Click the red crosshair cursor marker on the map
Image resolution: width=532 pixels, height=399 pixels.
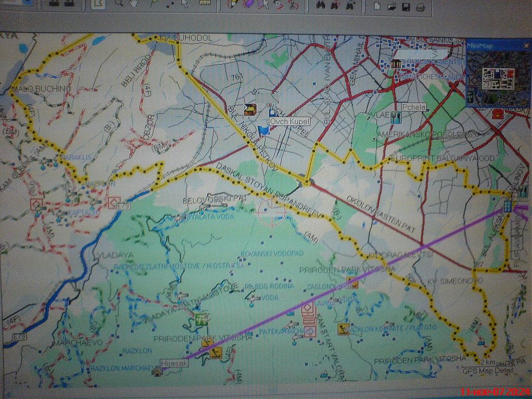click(271, 212)
